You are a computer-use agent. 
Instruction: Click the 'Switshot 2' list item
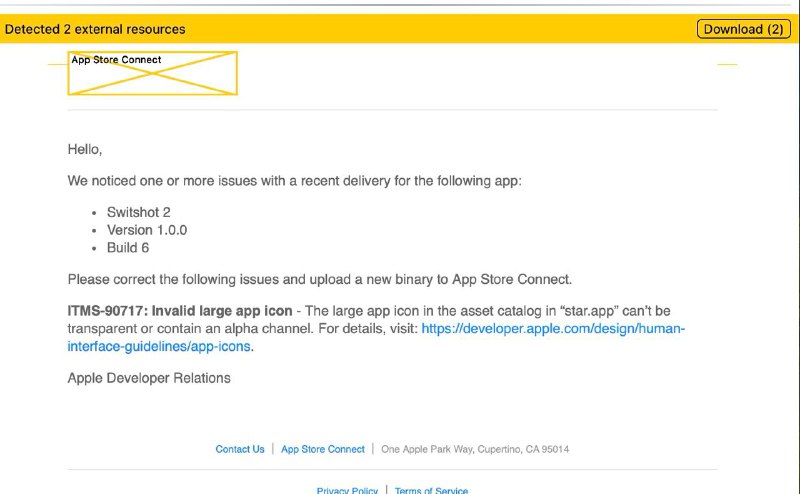pos(139,212)
